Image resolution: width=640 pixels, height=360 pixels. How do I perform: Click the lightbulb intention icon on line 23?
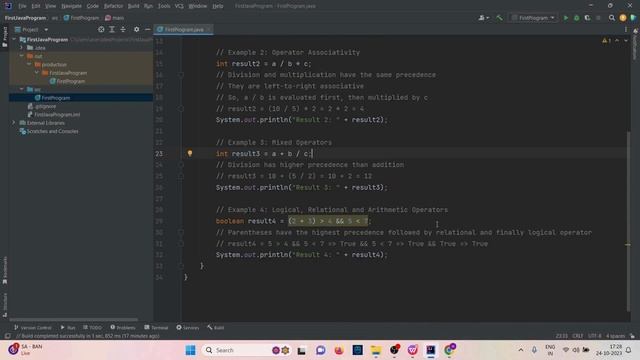(x=190, y=153)
